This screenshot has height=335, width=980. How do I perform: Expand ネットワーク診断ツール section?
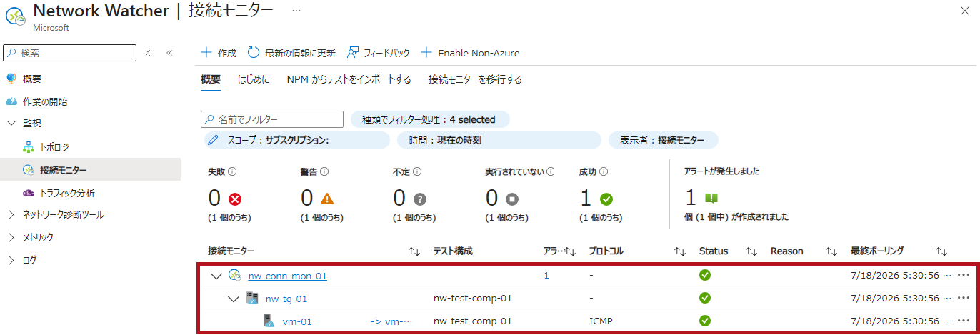pyautogui.click(x=11, y=214)
